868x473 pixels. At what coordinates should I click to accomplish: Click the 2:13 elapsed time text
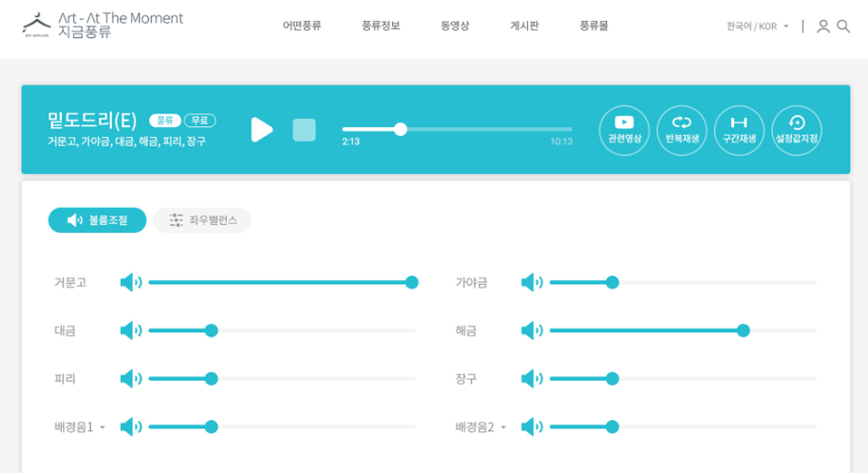pos(351,142)
